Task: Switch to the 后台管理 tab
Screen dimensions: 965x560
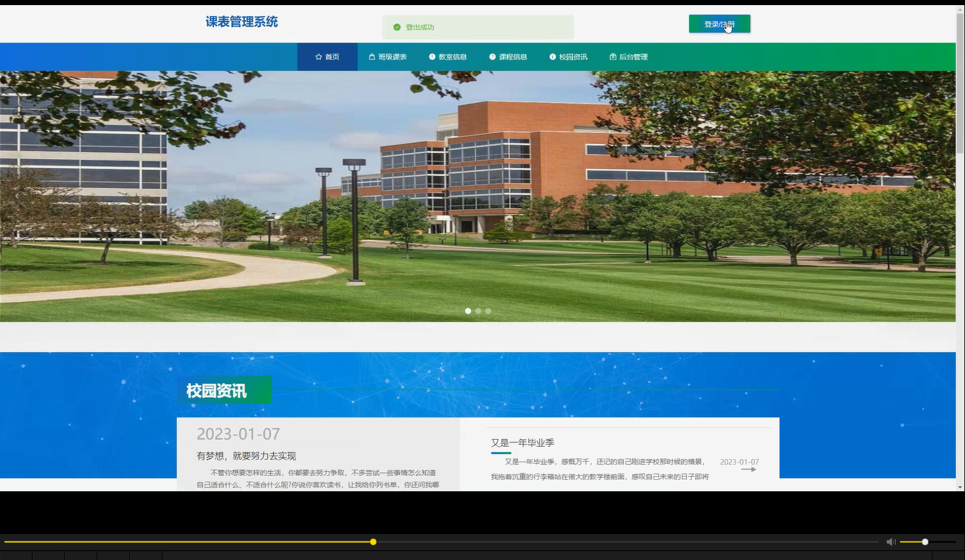Action: tap(632, 57)
